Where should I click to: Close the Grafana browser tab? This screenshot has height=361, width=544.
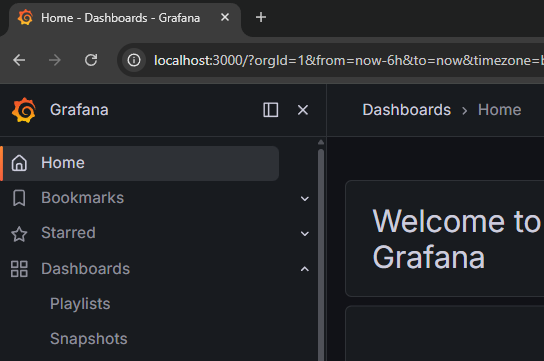click(225, 17)
